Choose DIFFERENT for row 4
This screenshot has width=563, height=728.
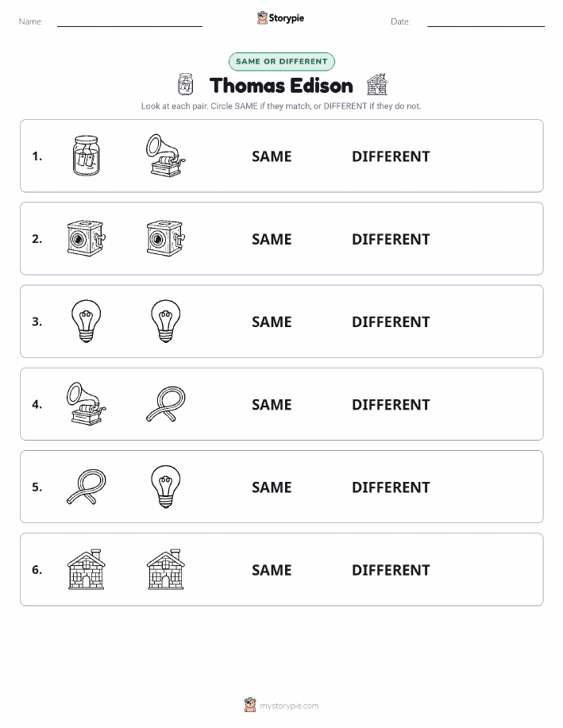point(391,404)
